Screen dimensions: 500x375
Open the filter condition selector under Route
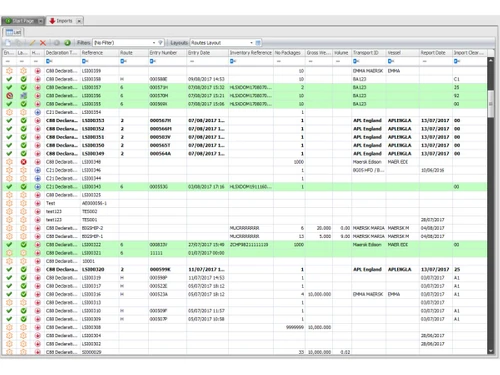click(123, 61)
